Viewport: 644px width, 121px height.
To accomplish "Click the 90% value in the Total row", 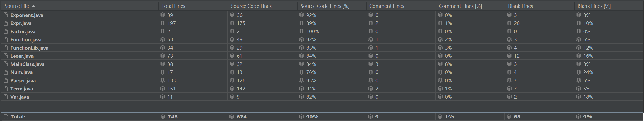I will (x=312, y=117).
